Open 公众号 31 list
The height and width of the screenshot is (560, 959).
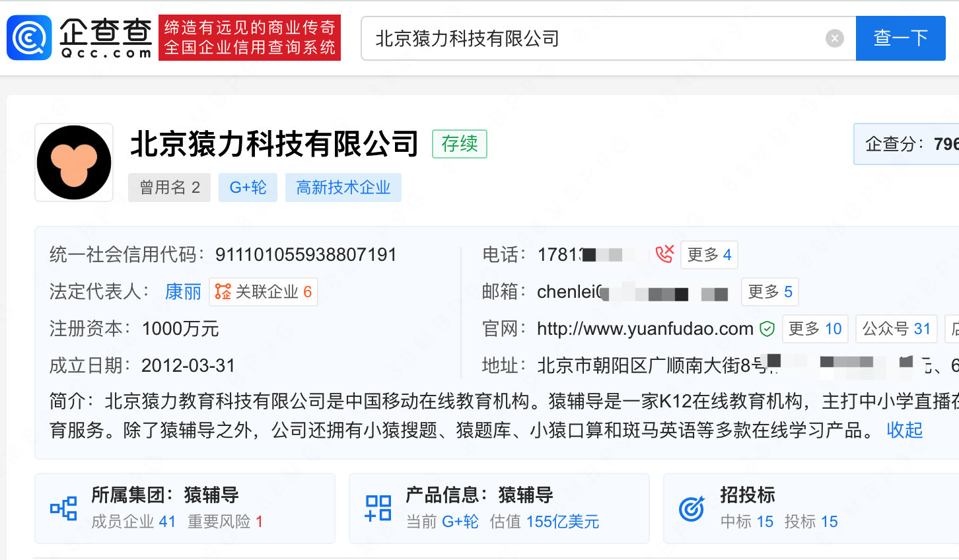(x=896, y=329)
